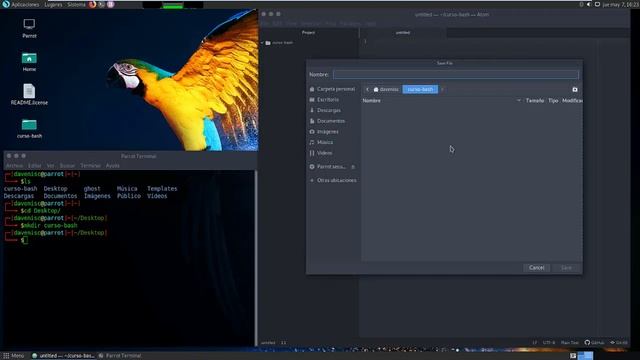
Task: Switch to the Project tab in Atom
Action: point(309,32)
